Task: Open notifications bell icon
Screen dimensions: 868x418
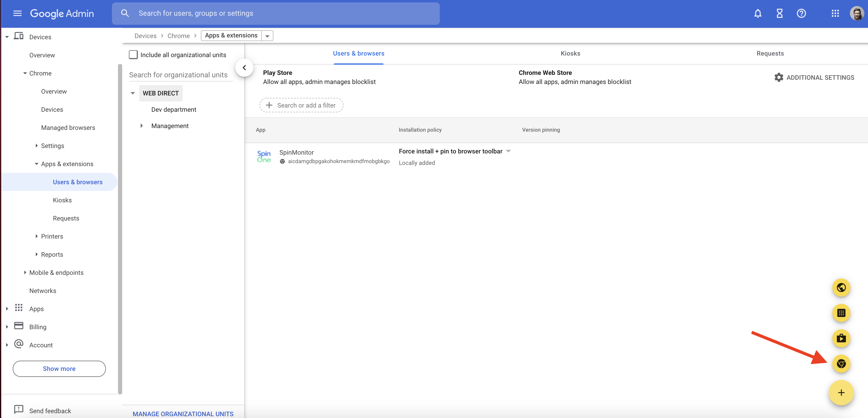Action: [x=758, y=14]
